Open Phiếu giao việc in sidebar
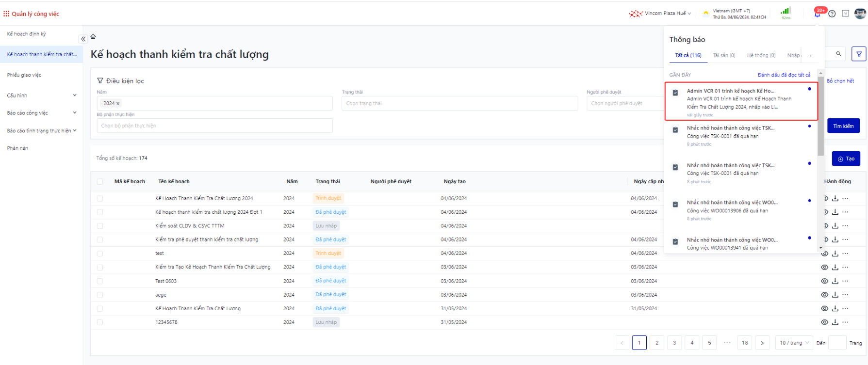This screenshot has height=365, width=868. click(x=24, y=75)
